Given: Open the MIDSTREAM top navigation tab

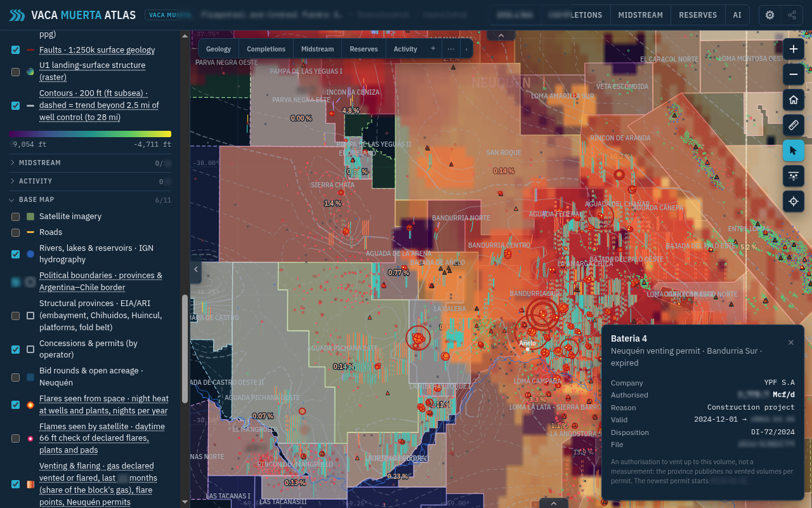Looking at the screenshot, I should pyautogui.click(x=640, y=15).
